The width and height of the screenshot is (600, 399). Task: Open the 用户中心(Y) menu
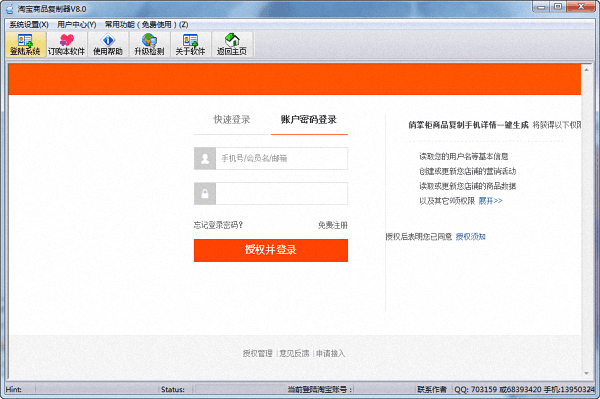tap(77, 24)
